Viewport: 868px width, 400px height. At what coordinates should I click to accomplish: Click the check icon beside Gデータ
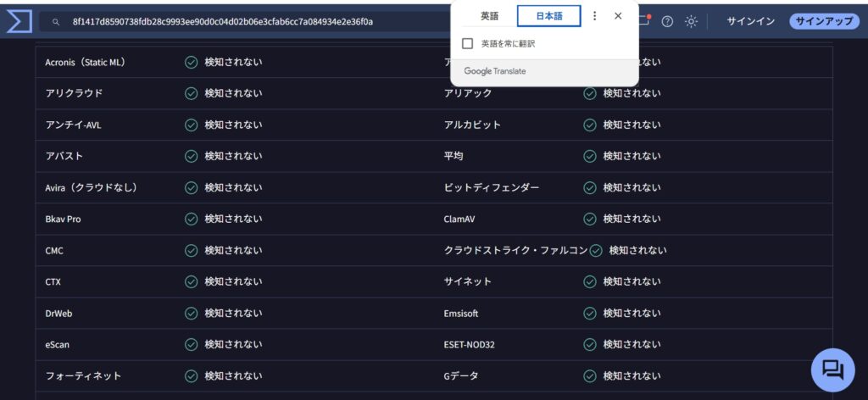[x=590, y=376]
